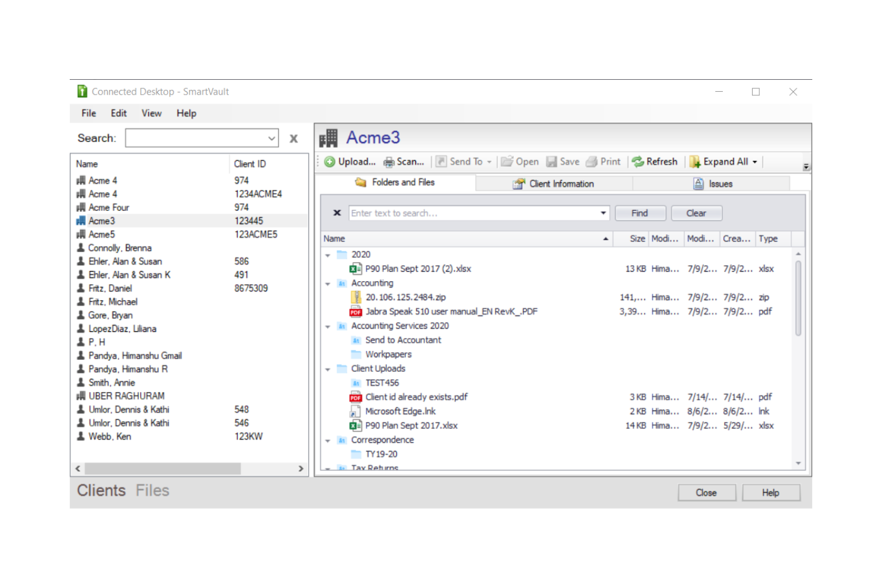Collapse the Correspondence folder
The width and height of the screenshot is (882, 588).
click(328, 441)
